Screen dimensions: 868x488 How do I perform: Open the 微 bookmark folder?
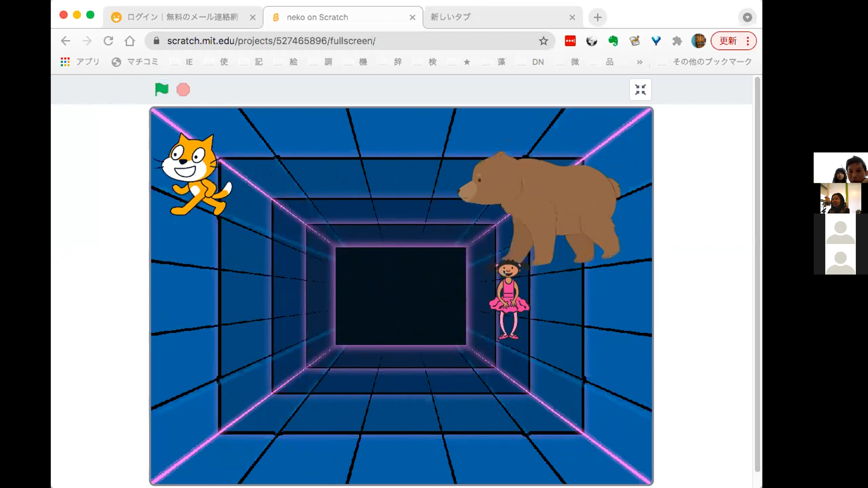click(x=568, y=62)
